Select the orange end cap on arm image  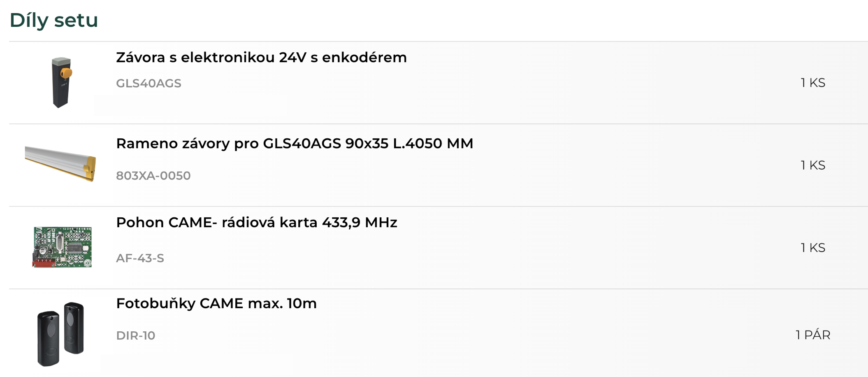(x=90, y=168)
